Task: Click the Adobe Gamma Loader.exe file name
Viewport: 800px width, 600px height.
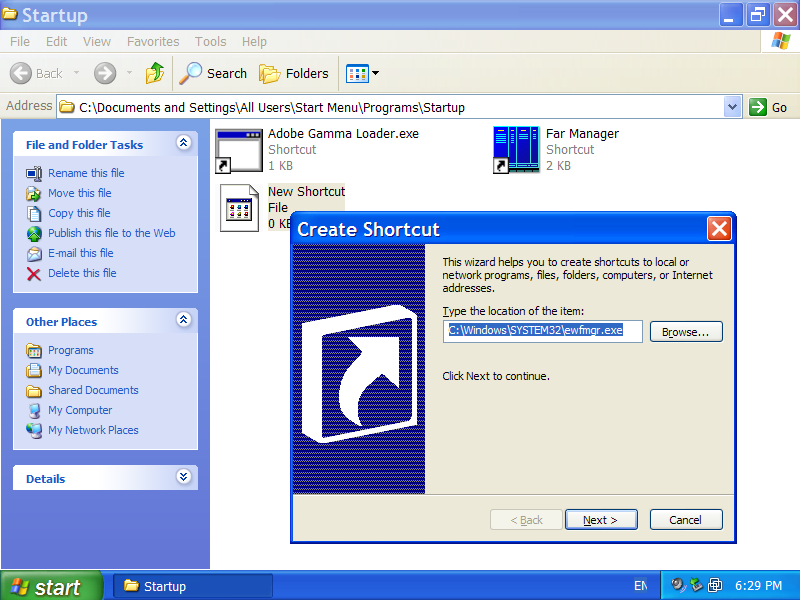Action: [x=343, y=134]
